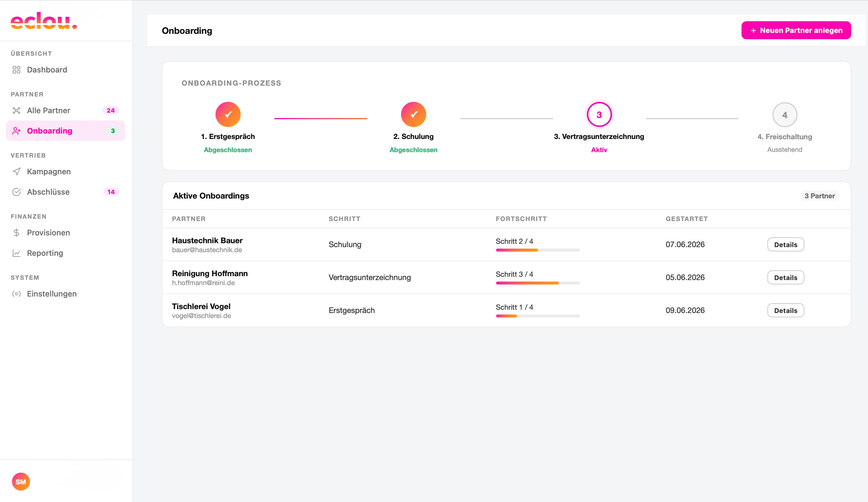The image size is (868, 502).
Task: Click the date 09.06.2026
Action: tap(685, 310)
